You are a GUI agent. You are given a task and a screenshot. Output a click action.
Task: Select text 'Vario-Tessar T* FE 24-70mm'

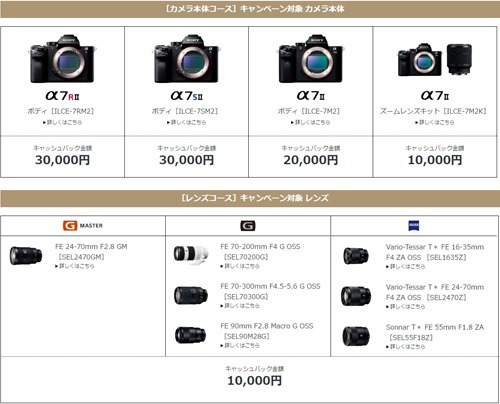tap(435, 287)
